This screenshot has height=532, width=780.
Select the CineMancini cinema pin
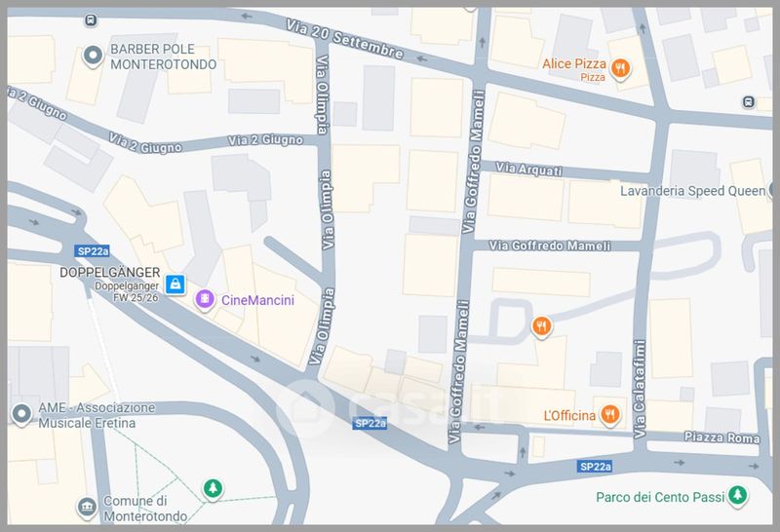[205, 300]
